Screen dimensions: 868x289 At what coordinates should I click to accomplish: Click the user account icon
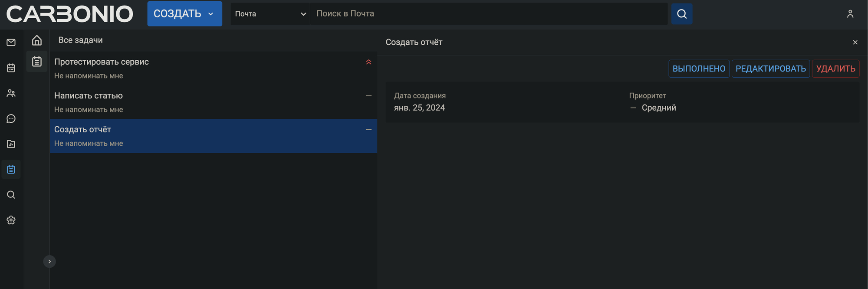[850, 14]
